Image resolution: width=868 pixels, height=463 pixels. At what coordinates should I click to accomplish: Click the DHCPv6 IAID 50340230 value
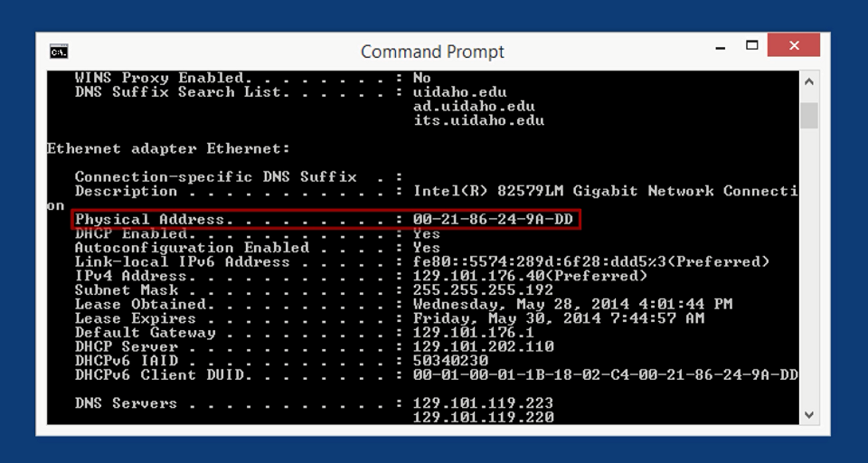(450, 361)
